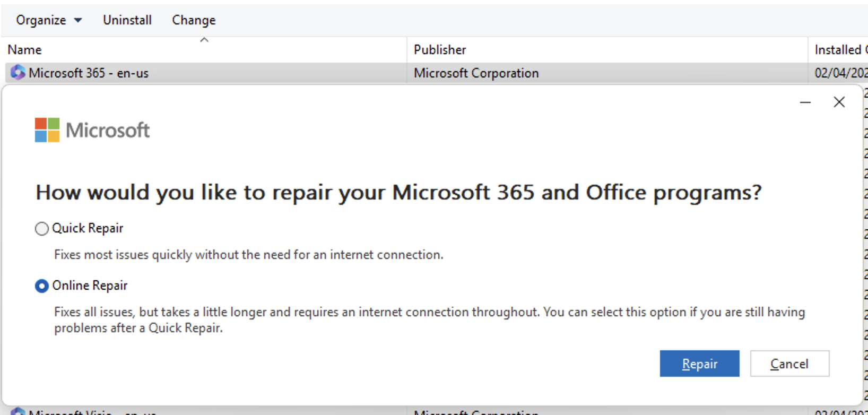
Task: Click the scrollbar on the right edge
Action: [865, 212]
